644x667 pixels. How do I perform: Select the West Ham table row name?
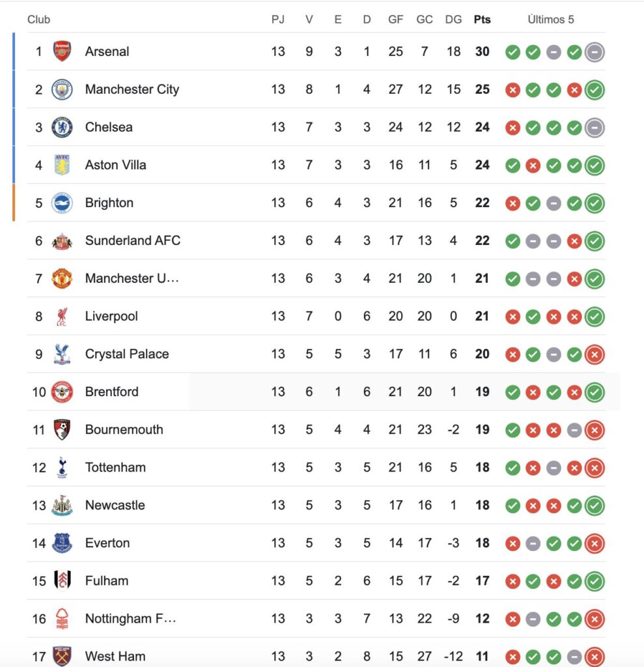click(x=115, y=656)
